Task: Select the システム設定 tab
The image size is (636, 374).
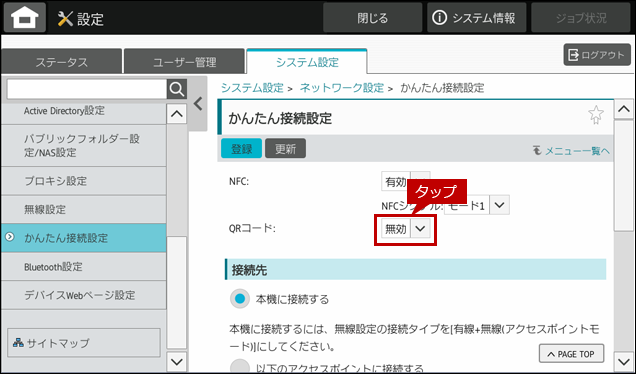Action: click(307, 62)
